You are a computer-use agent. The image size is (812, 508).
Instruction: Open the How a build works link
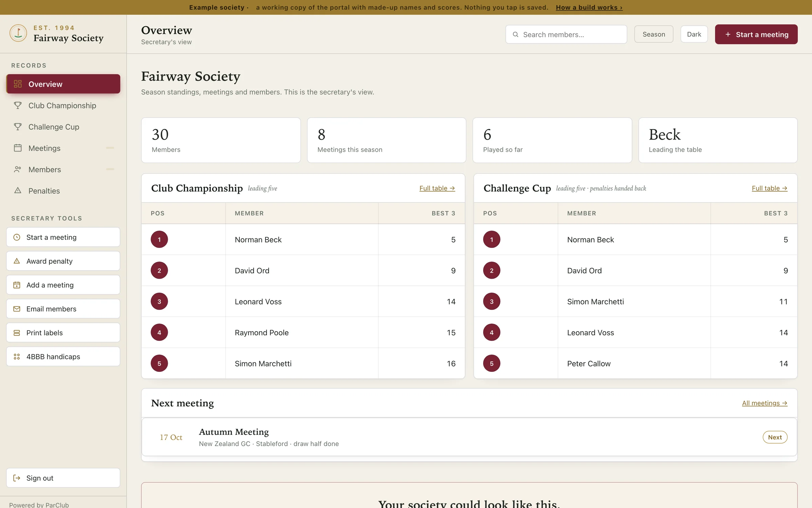click(x=589, y=7)
